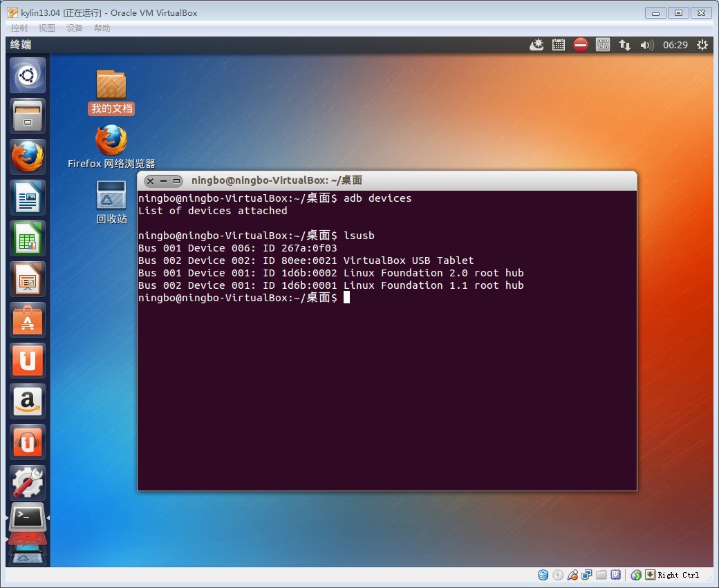Click the VirtualBox shared folders status icon
Screen dimensions: 719x588
[x=601, y=575]
